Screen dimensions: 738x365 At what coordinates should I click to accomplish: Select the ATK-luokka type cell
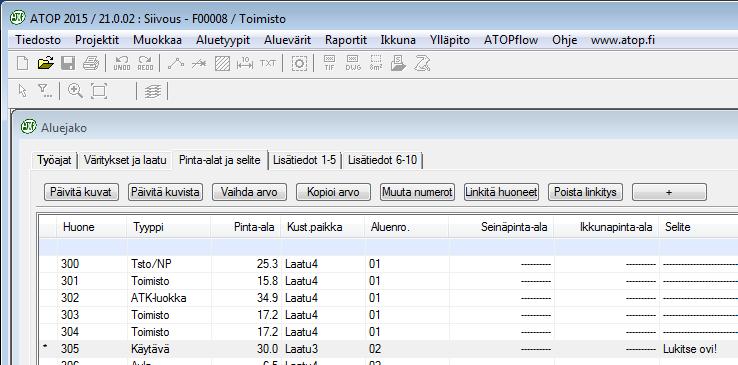click(168, 298)
